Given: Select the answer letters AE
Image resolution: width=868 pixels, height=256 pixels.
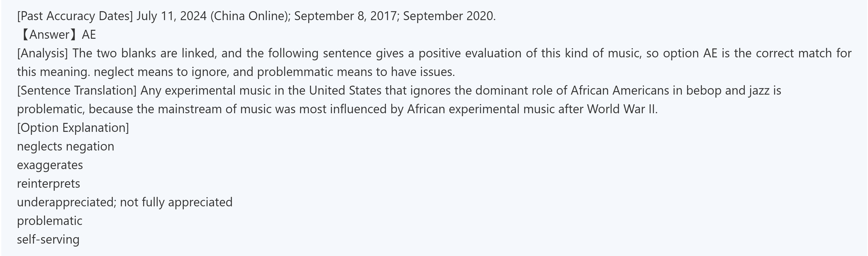Looking at the screenshot, I should tap(89, 35).
